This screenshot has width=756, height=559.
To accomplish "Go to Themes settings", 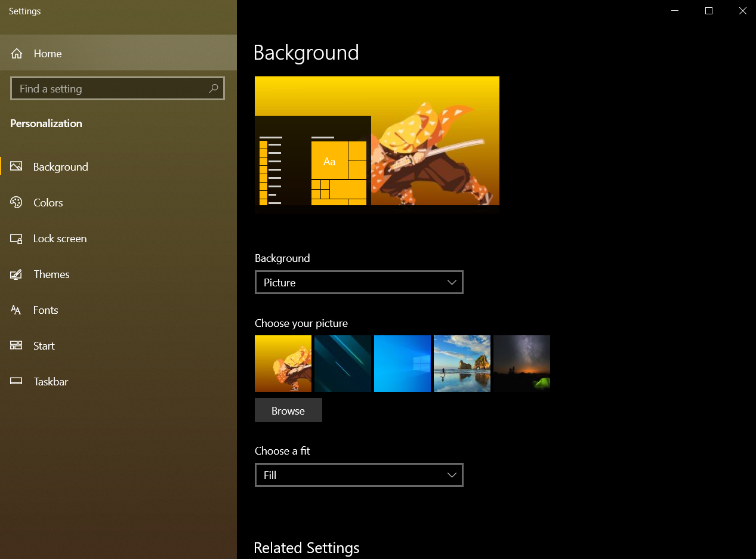I will coord(118,274).
